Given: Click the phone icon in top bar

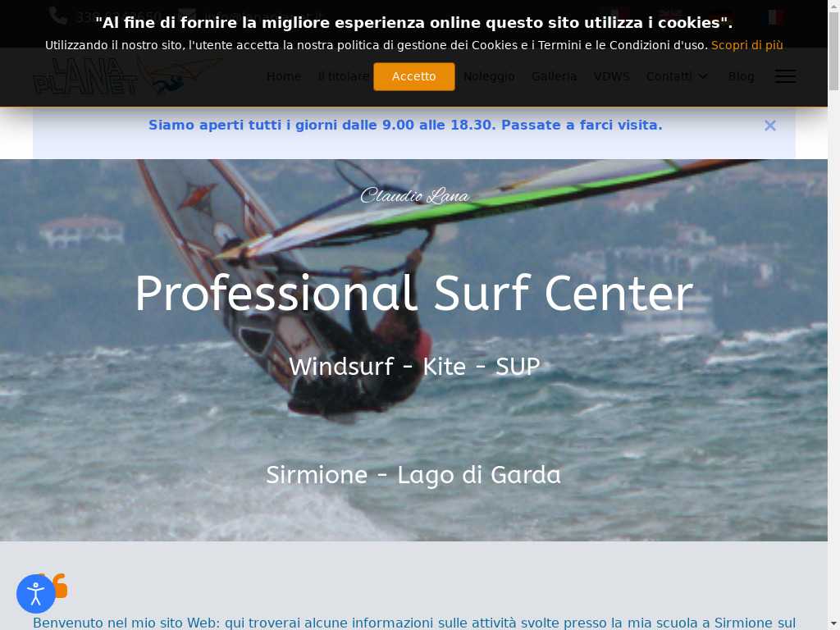Looking at the screenshot, I should [x=58, y=16].
